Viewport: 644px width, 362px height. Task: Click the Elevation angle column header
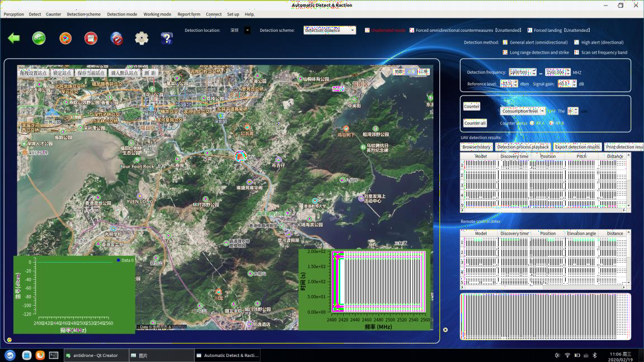(x=581, y=234)
